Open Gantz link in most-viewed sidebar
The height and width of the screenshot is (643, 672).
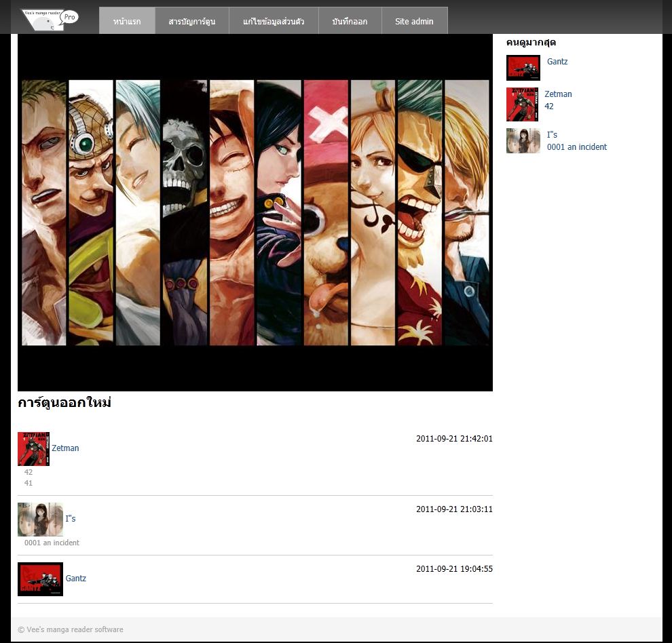pyautogui.click(x=557, y=61)
